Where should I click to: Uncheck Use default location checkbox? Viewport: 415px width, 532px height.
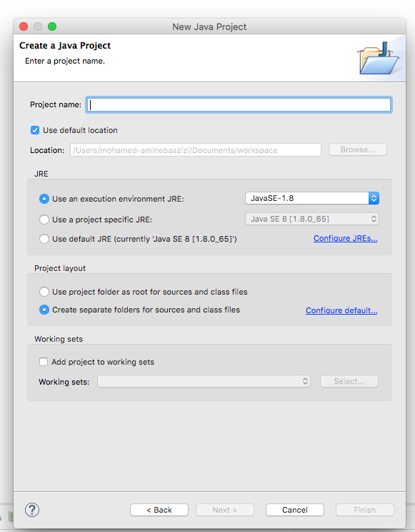(x=35, y=130)
